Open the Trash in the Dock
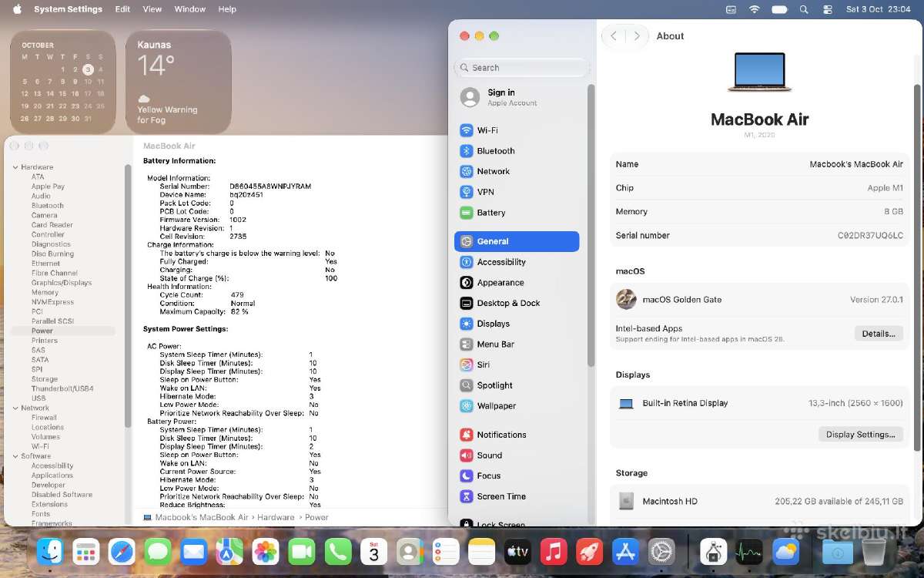 coord(874,552)
